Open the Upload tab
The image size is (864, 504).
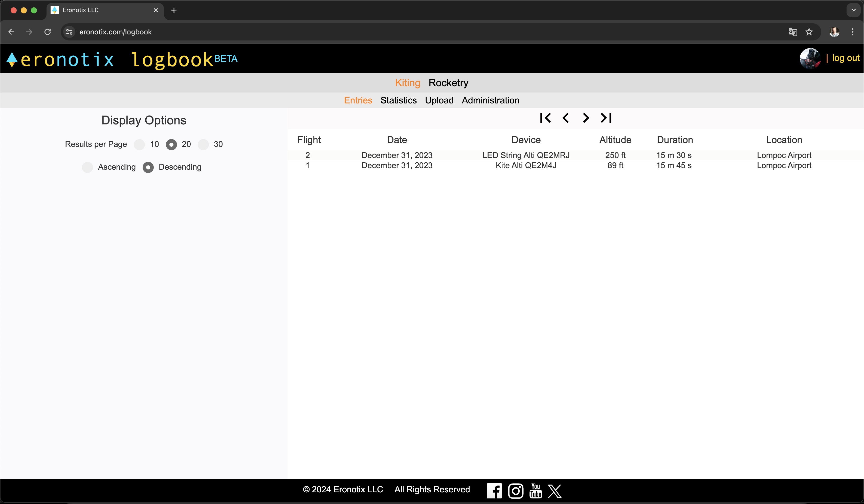pos(439,100)
